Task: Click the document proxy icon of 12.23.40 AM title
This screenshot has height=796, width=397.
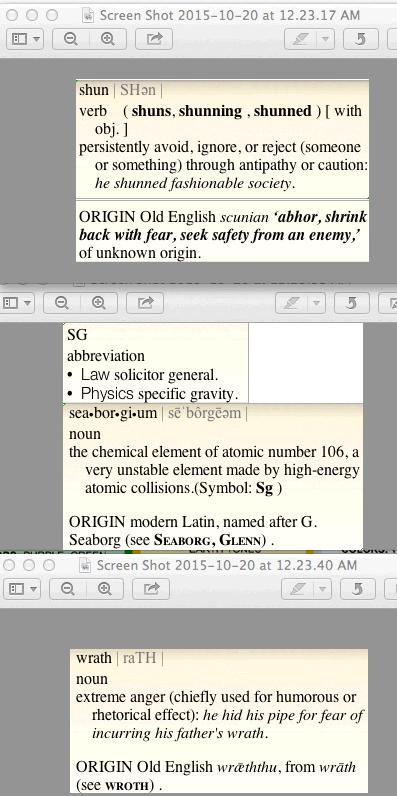Action: 85,565
